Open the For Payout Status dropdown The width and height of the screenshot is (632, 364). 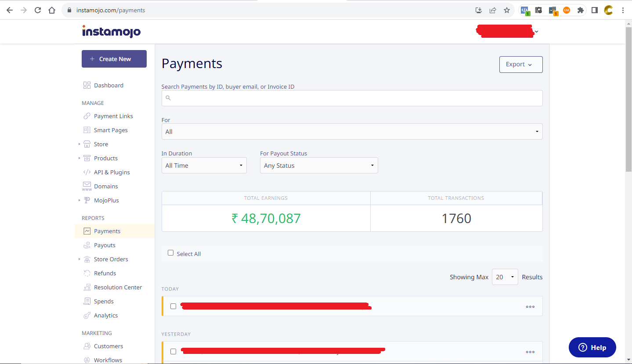coord(318,166)
